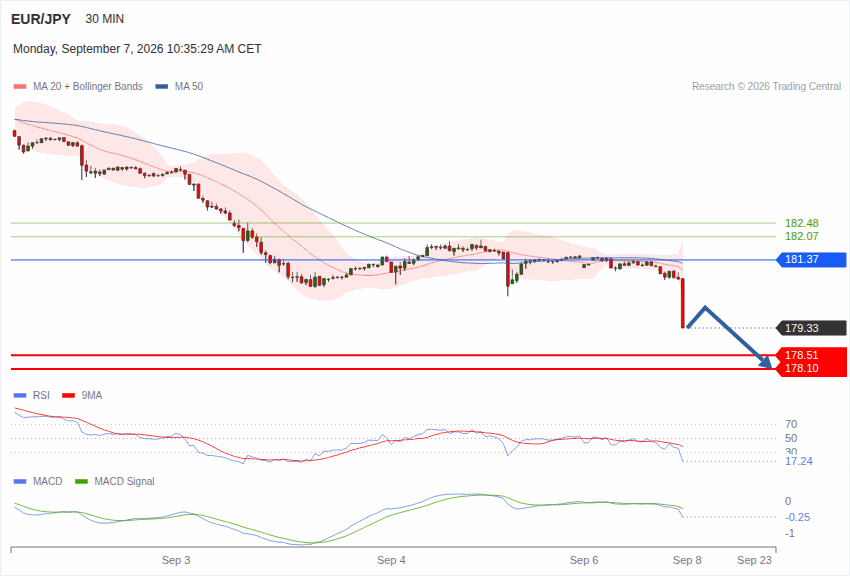The height and width of the screenshot is (576, 850).
Task: Click the 182.07 resistance level label
Action: point(802,236)
